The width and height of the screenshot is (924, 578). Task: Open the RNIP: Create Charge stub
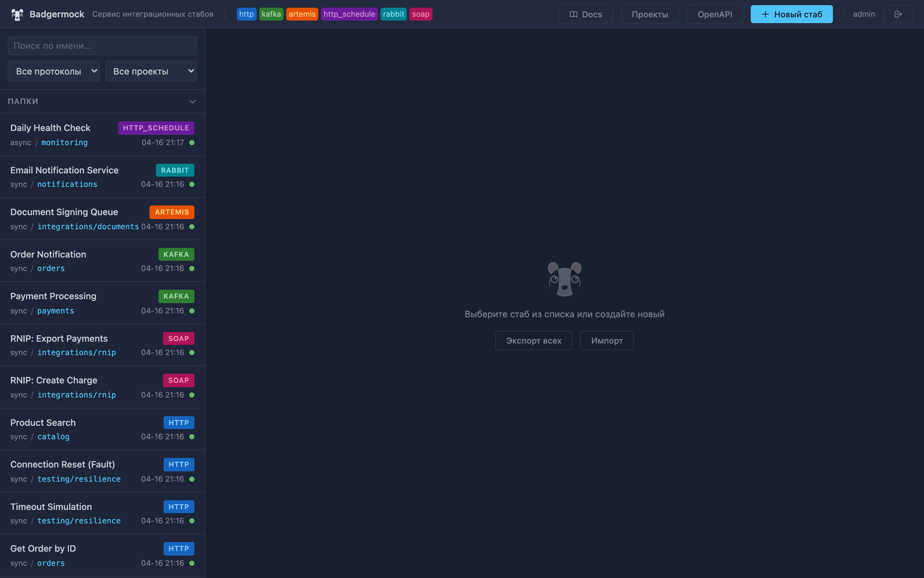click(x=102, y=387)
